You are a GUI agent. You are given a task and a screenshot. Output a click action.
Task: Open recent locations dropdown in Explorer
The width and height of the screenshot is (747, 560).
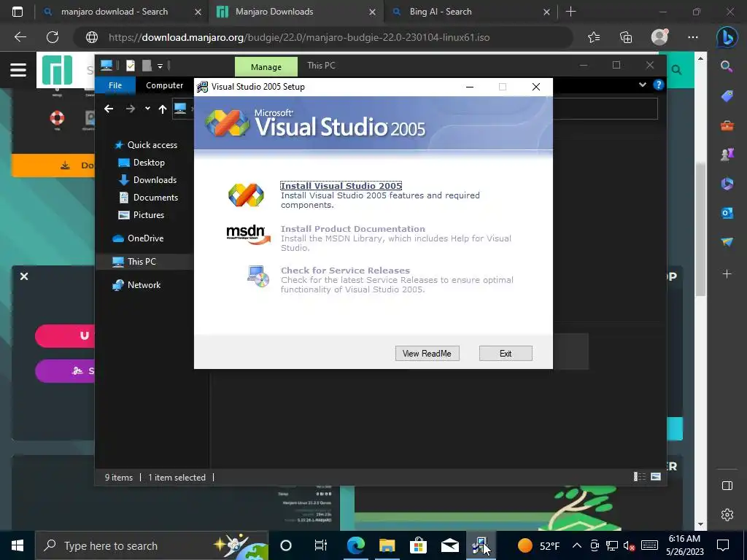click(147, 109)
